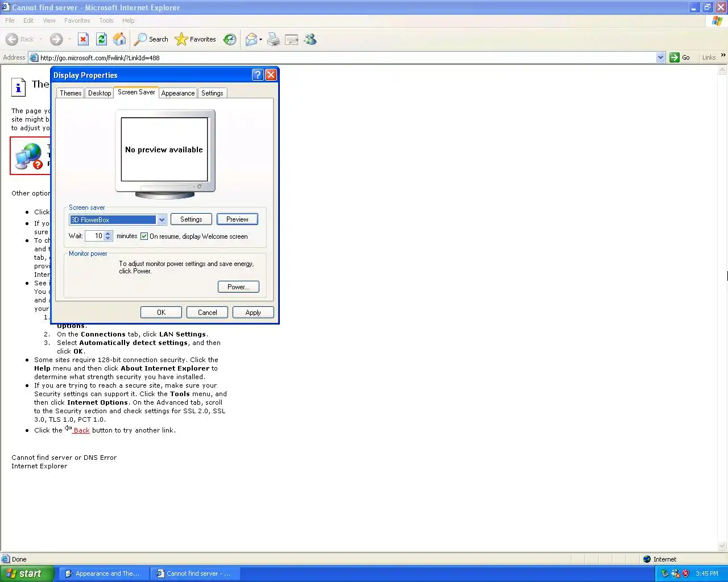The width and height of the screenshot is (728, 582).
Task: Click the Back arrow icon in IE toolbar
Action: point(12,39)
